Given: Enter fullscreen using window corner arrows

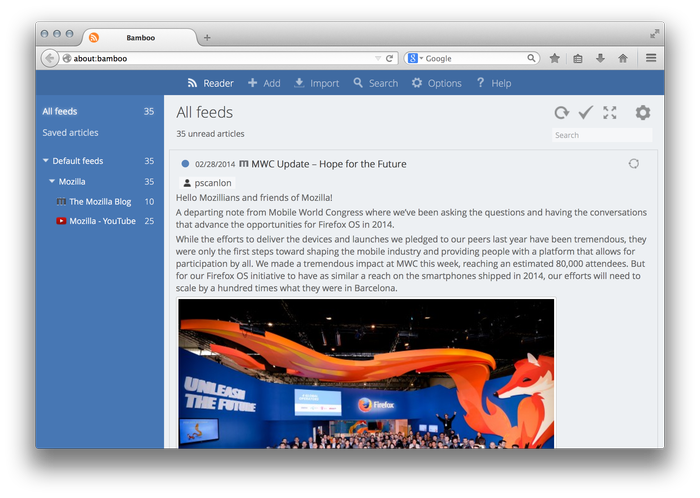Looking at the screenshot, I should (x=654, y=34).
